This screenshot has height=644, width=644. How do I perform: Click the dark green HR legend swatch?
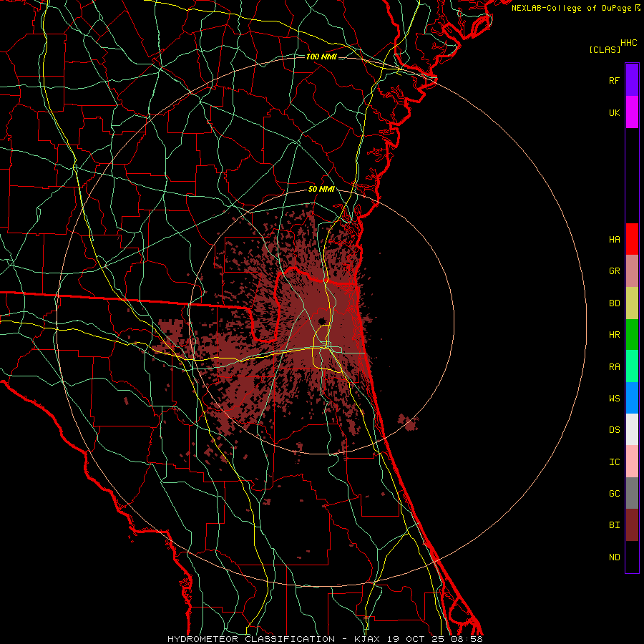click(x=632, y=335)
